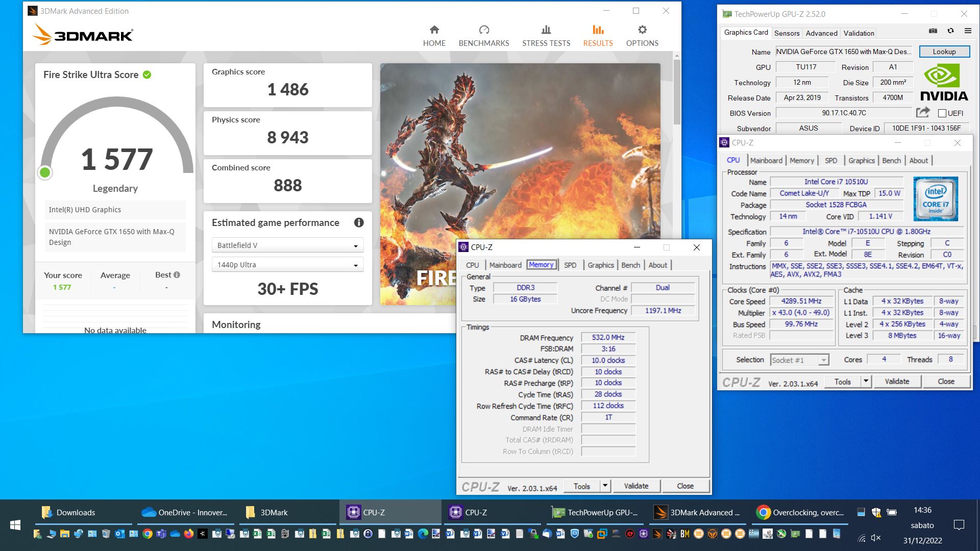
Task: Open Graphics tab in the right CPU-Z window
Action: tap(862, 161)
